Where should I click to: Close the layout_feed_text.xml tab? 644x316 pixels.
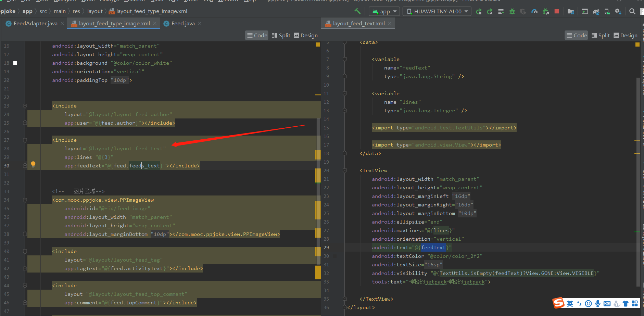point(390,23)
